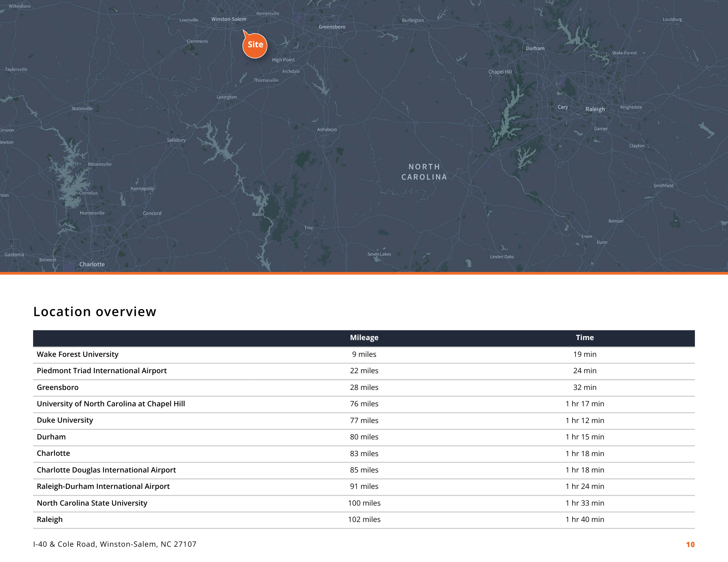728x562 pixels.
Task: Click the Location overview heading
Action: coord(95,312)
